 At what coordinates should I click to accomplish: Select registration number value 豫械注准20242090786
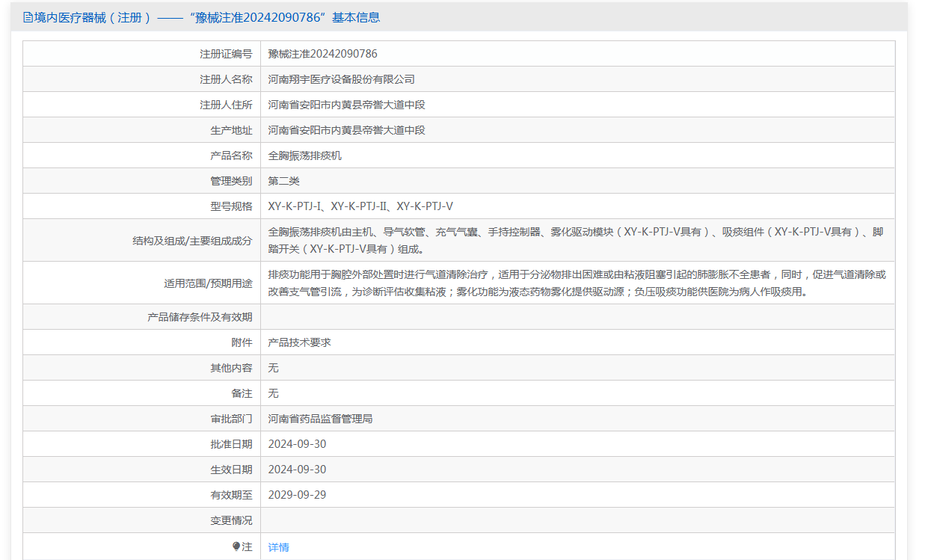coord(323,54)
